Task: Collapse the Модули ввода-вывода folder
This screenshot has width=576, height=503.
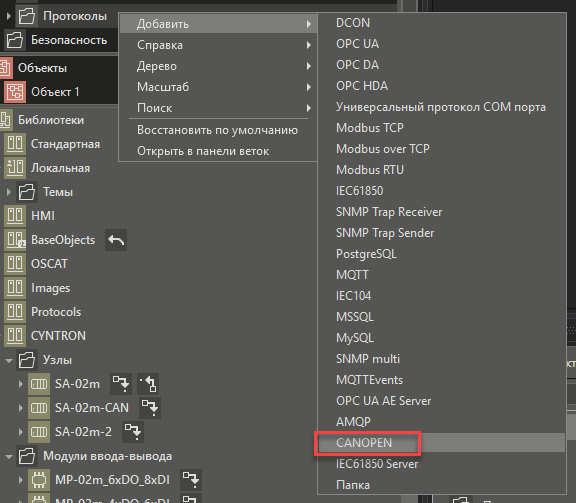Action: coord(9,457)
